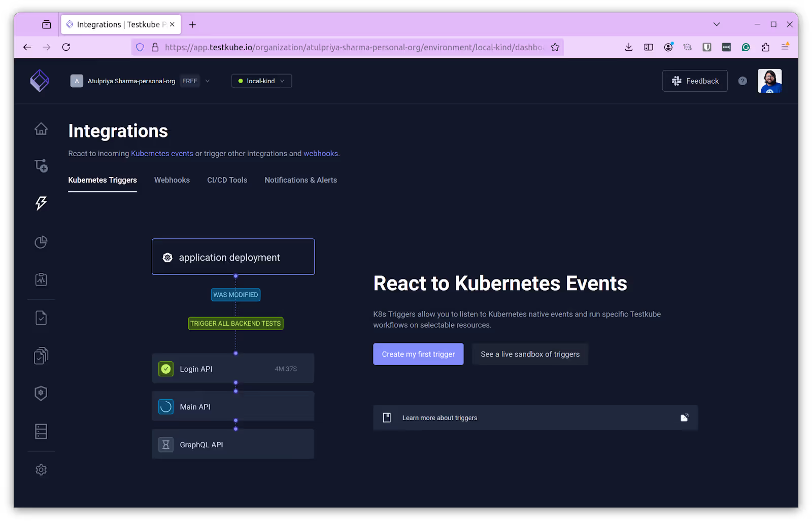
Task: Click the Grammarly green extension icon
Action: [746, 47]
